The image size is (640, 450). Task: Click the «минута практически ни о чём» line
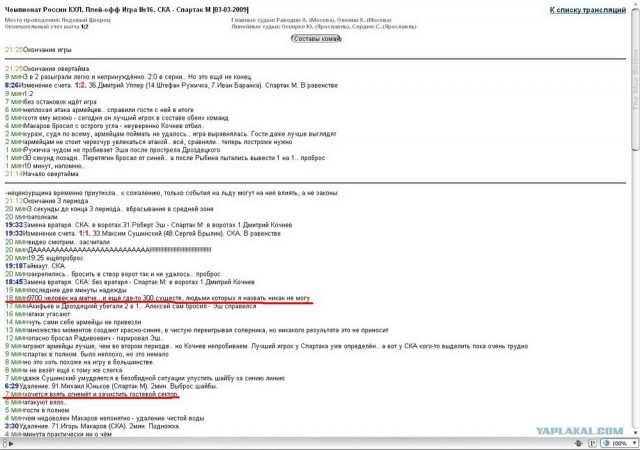tap(58, 434)
